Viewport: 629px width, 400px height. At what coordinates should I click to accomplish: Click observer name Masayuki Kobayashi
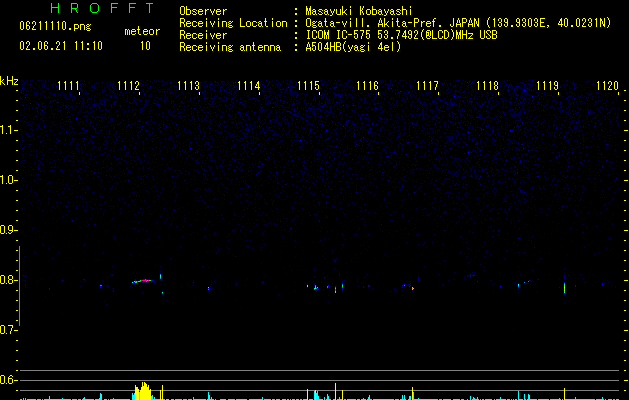tap(359, 11)
